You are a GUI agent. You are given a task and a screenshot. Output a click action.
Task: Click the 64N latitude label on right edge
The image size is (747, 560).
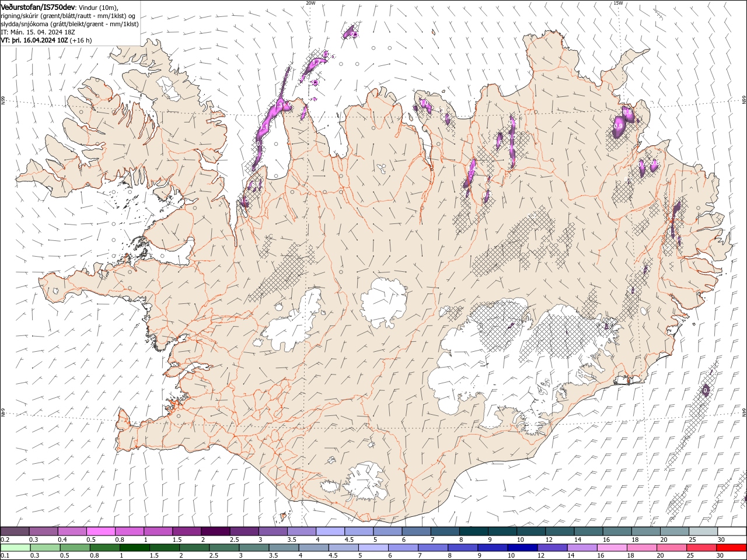(744, 412)
